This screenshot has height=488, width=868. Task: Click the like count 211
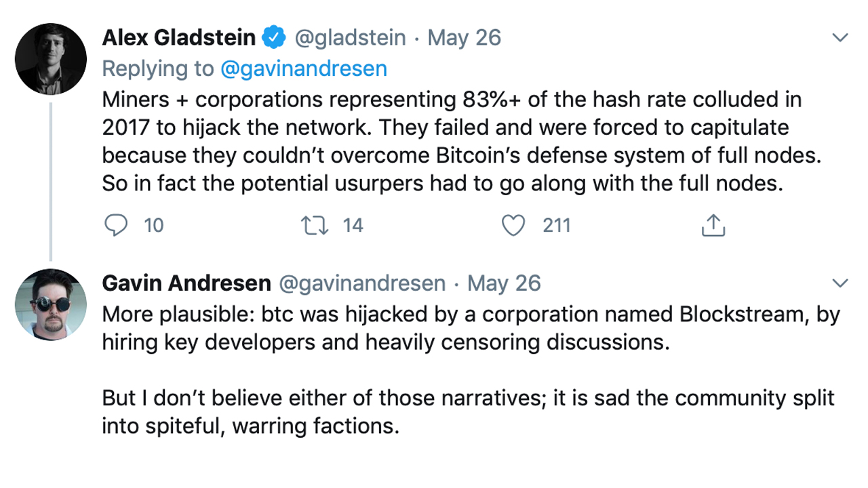(556, 225)
